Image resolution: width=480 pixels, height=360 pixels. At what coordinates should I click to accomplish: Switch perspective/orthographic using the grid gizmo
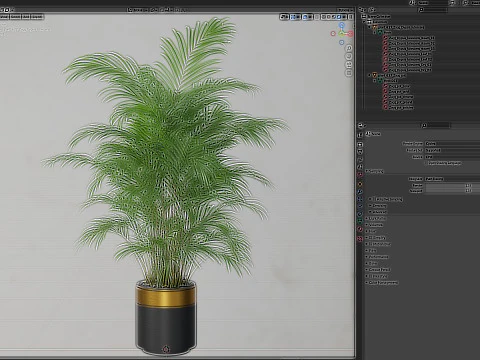click(x=349, y=73)
